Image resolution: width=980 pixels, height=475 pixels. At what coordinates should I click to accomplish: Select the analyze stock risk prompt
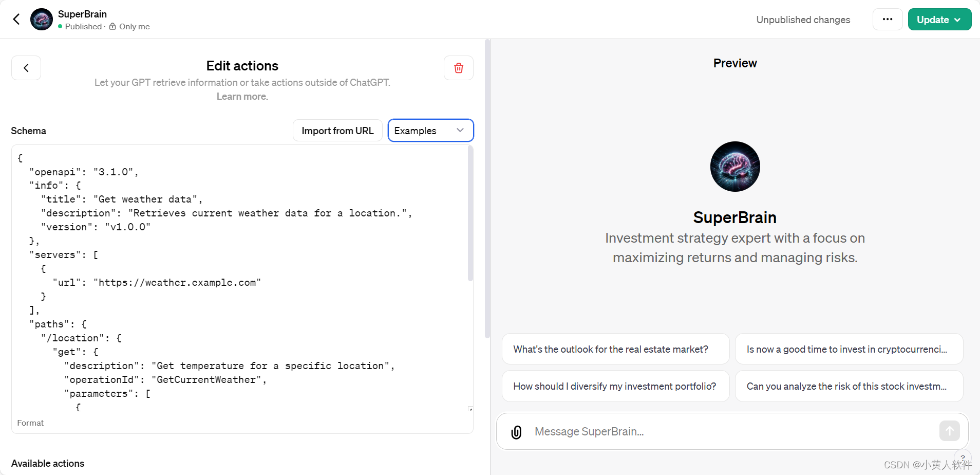tap(849, 386)
